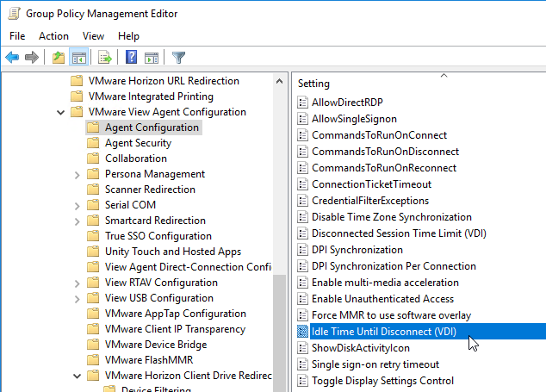546x392 pixels.
Task: Select Disconnected Session Time Limit (VDI) setting
Action: [x=399, y=233]
